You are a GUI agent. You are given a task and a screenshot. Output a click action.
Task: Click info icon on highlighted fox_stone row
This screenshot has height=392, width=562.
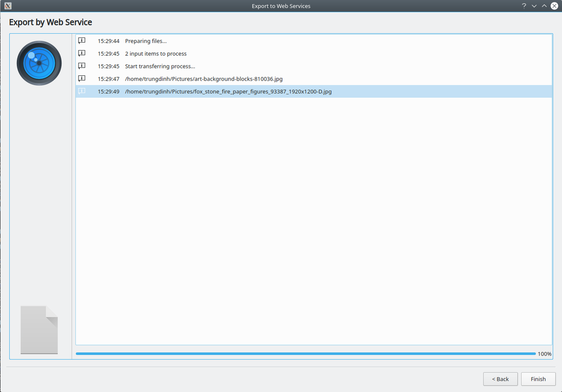[x=81, y=91]
